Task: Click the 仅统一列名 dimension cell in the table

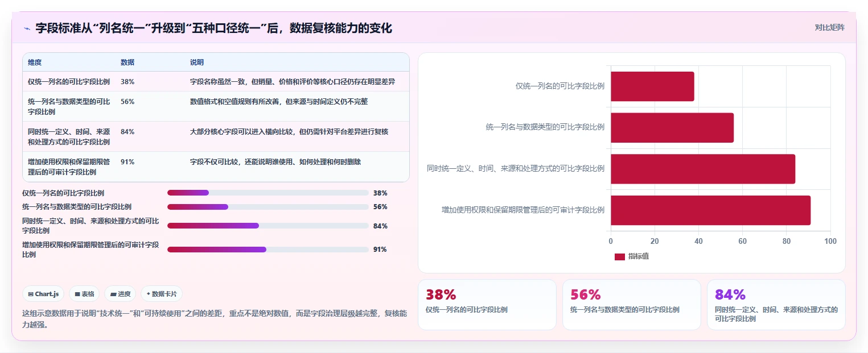Action: [69, 82]
